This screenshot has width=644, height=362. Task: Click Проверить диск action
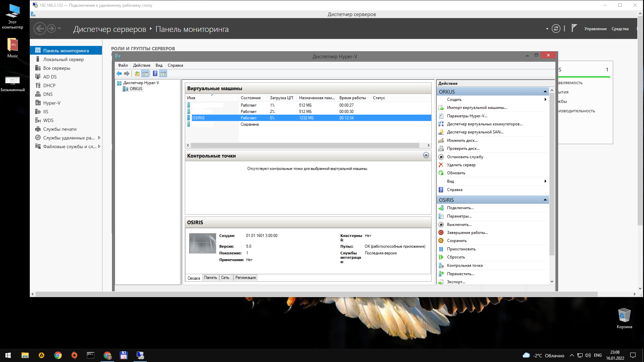pyautogui.click(x=463, y=148)
